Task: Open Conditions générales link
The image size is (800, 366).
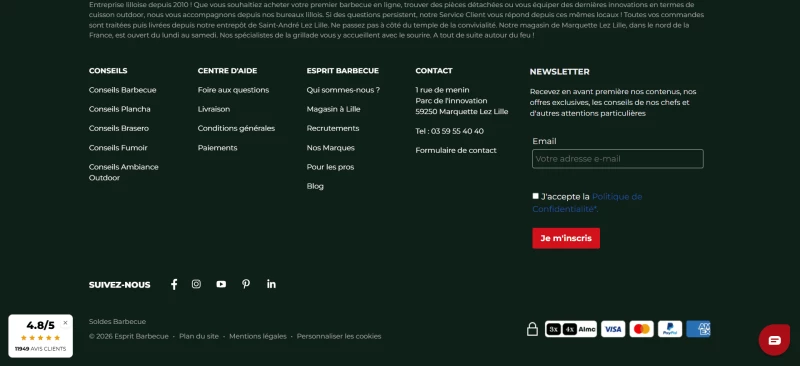Action: [236, 129]
